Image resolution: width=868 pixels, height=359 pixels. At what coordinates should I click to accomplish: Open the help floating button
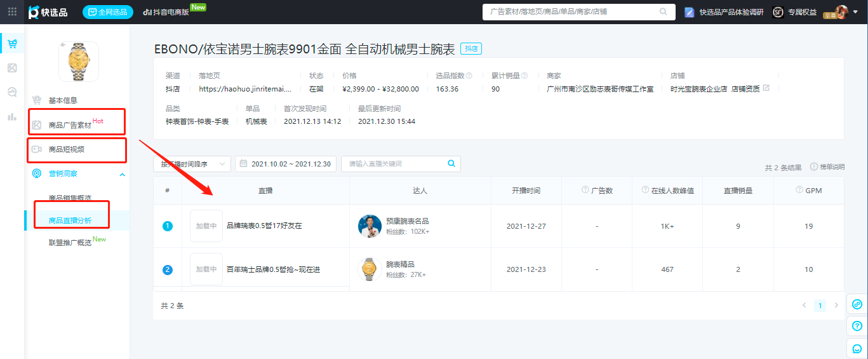coord(857,326)
